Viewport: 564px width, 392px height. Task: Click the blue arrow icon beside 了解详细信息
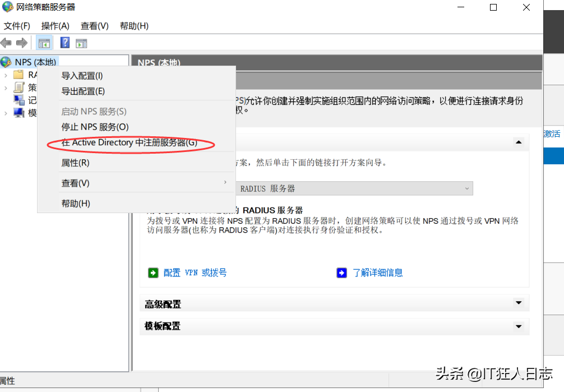pyautogui.click(x=342, y=273)
